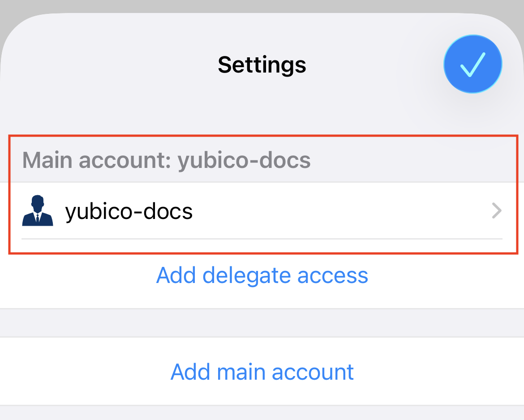Click the yubico-docs name in the account row
524x420 pixels.
[x=129, y=211]
